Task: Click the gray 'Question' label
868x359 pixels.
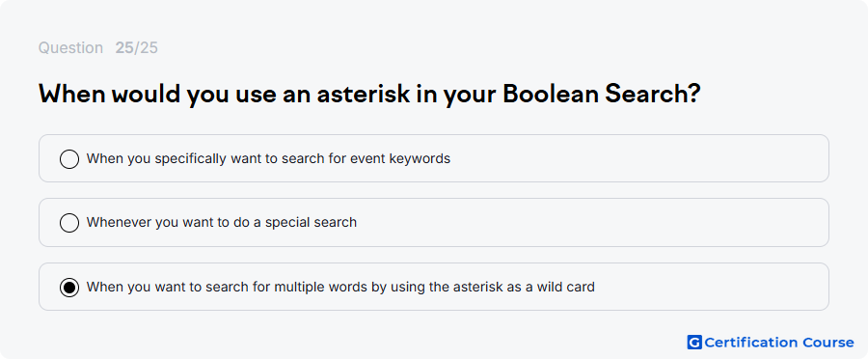Action: click(x=70, y=48)
